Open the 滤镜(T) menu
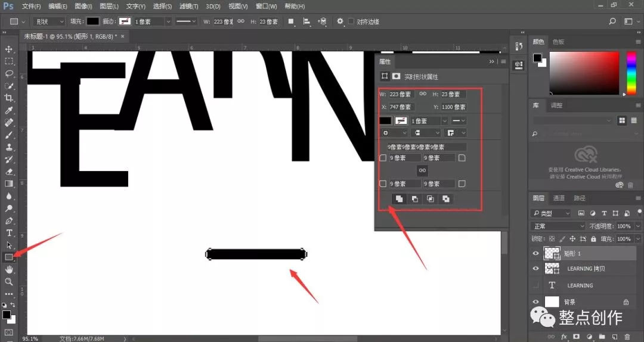 point(188,6)
